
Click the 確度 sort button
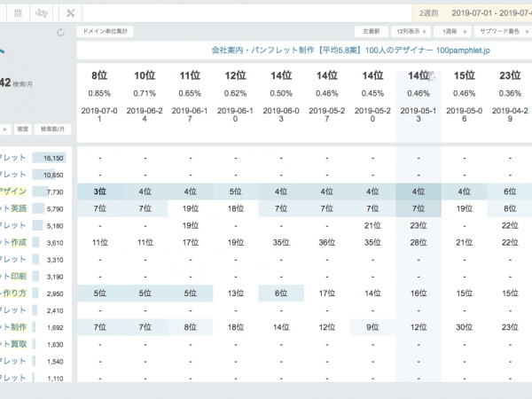click(23, 129)
